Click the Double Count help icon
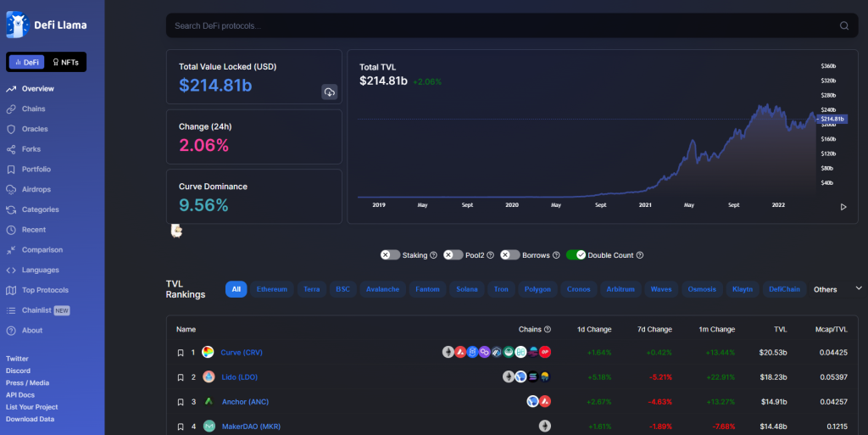Image resolution: width=868 pixels, height=435 pixels. (640, 255)
